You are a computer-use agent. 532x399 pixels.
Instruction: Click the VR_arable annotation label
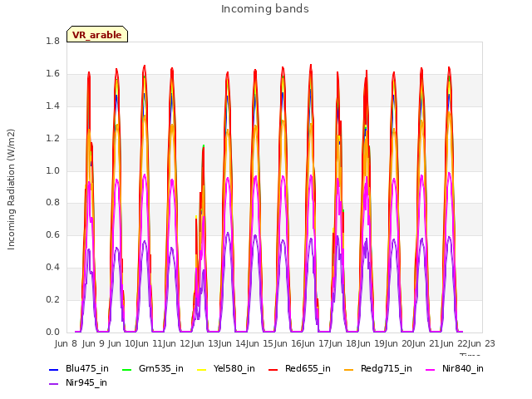pos(97,34)
